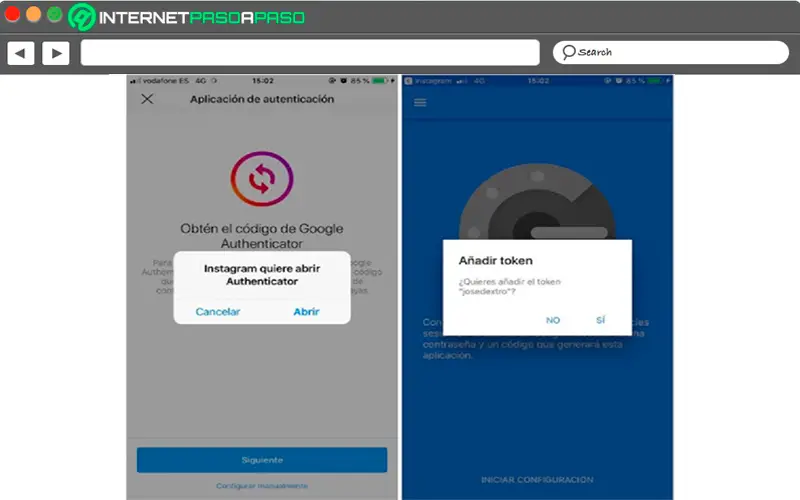
Task: Tap the blue Siguiente button
Action: [262, 460]
